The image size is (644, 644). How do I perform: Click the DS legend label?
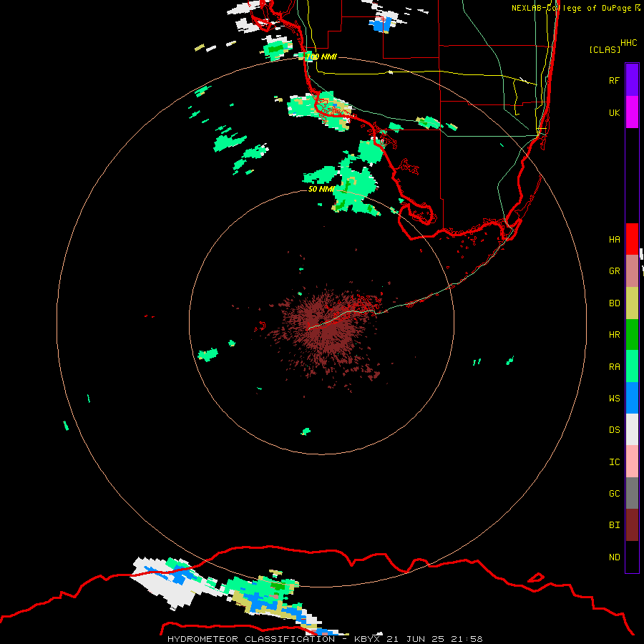point(615,430)
